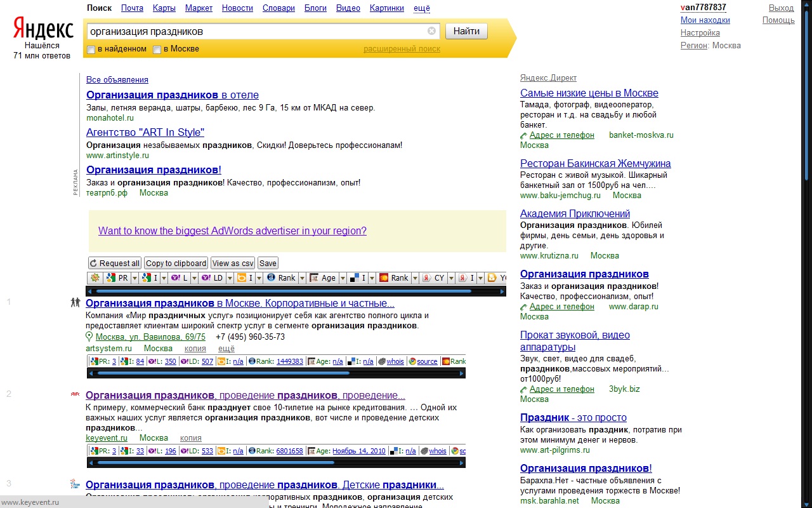Click the Yahoo L icon in toolbar header

coord(174,278)
